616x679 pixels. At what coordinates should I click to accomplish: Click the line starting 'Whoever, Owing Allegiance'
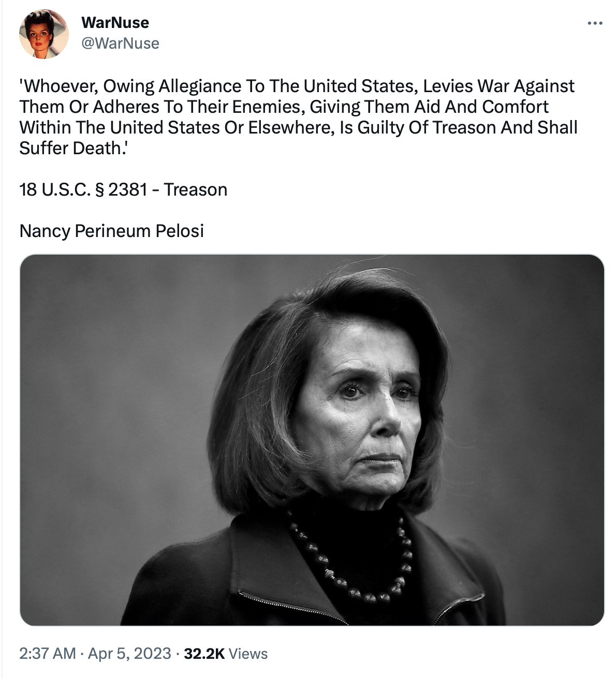[x=297, y=86]
